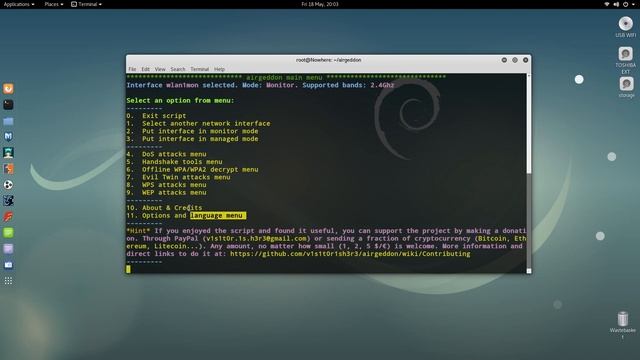The height and width of the screenshot is (360, 640).
Task: Open the terminal Edit menu
Action: tap(145, 69)
